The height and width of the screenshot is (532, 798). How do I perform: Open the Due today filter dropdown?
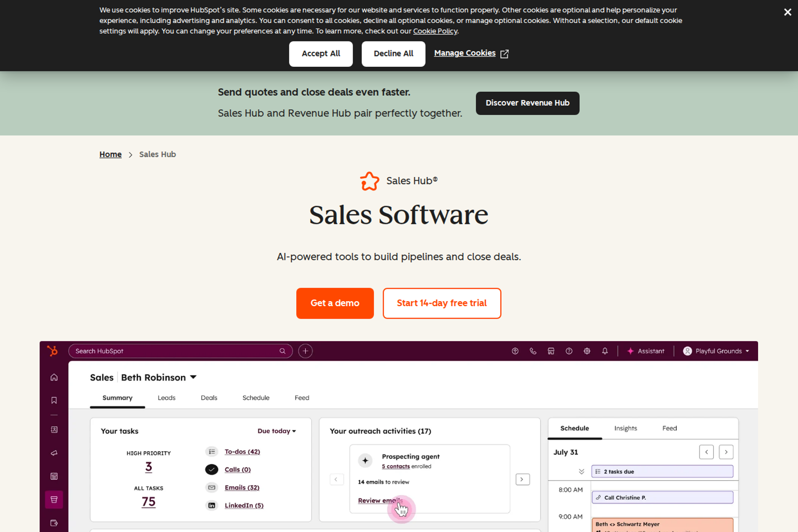277,431
